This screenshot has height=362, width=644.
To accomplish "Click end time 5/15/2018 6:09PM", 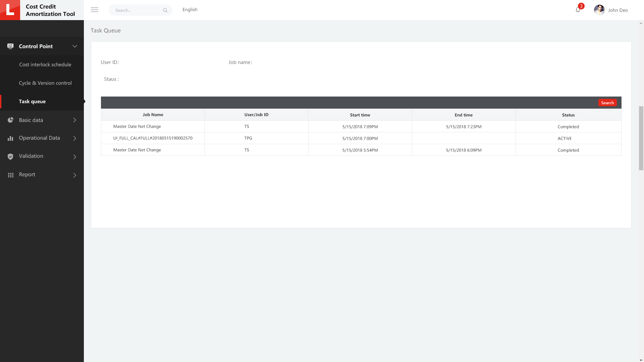I will pyautogui.click(x=464, y=150).
